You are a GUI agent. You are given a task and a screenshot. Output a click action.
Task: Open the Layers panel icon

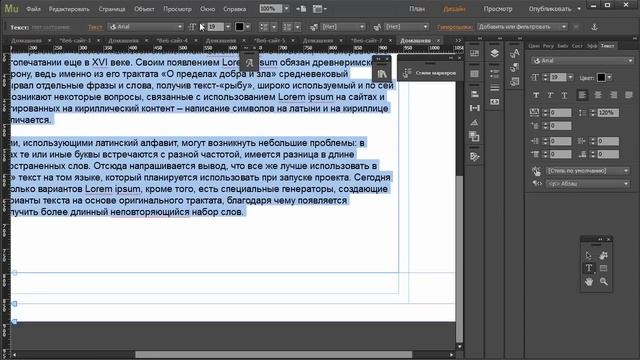click(494, 53)
